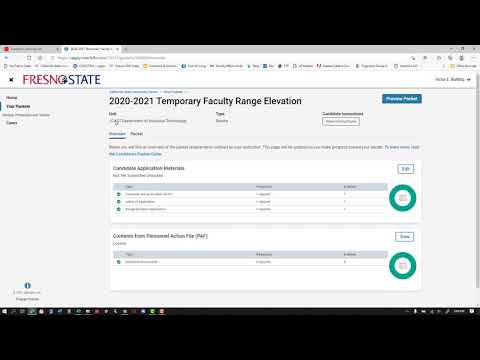Click the Preview Packet button
This screenshot has height=360, width=480.
point(402,99)
